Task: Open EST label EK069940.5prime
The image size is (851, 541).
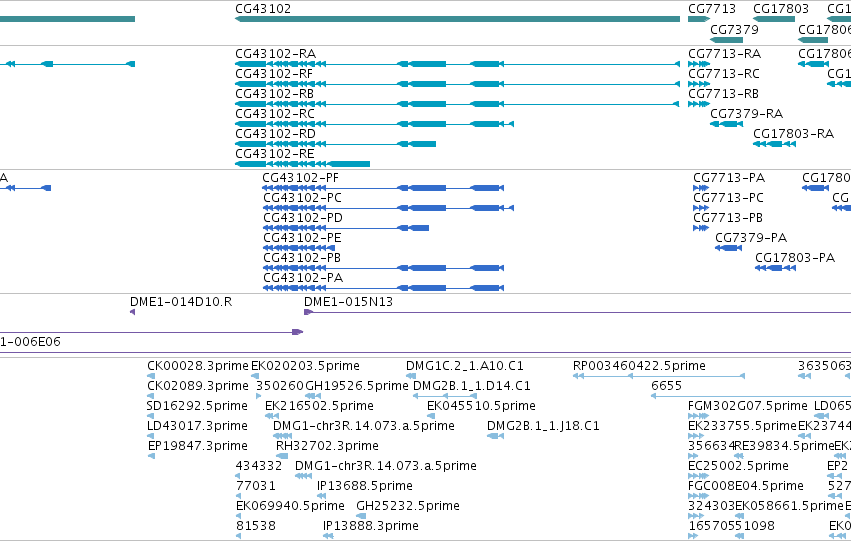Action: [x=290, y=507]
